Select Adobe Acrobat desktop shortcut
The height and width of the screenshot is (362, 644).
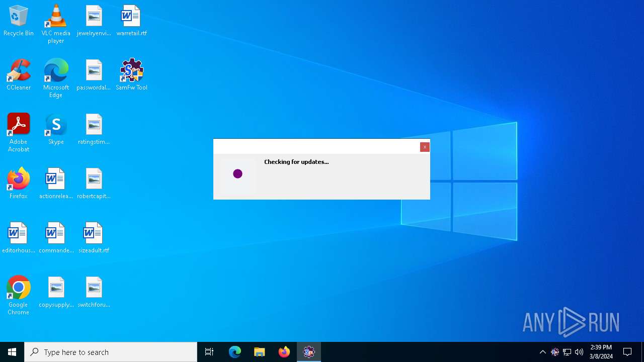click(19, 132)
